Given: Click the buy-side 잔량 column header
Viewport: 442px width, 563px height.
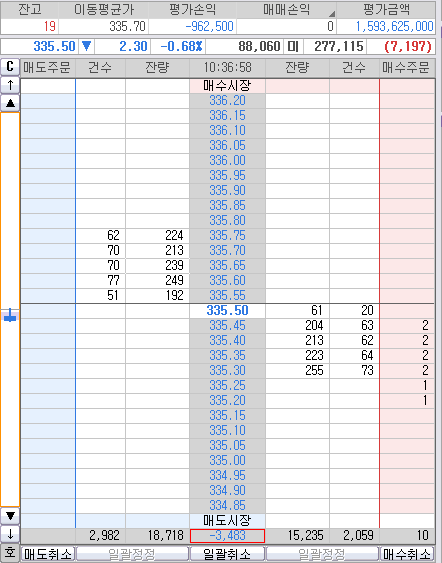Looking at the screenshot, I should point(297,68).
